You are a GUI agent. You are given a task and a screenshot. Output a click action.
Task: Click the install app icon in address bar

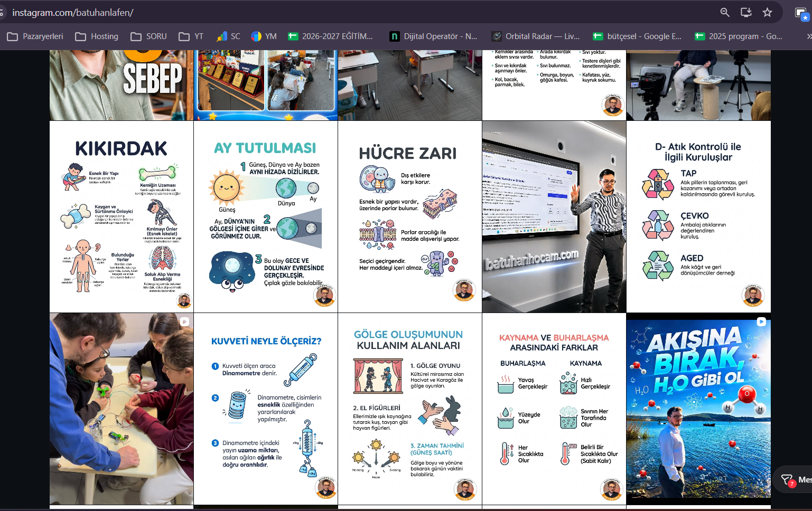[746, 12]
